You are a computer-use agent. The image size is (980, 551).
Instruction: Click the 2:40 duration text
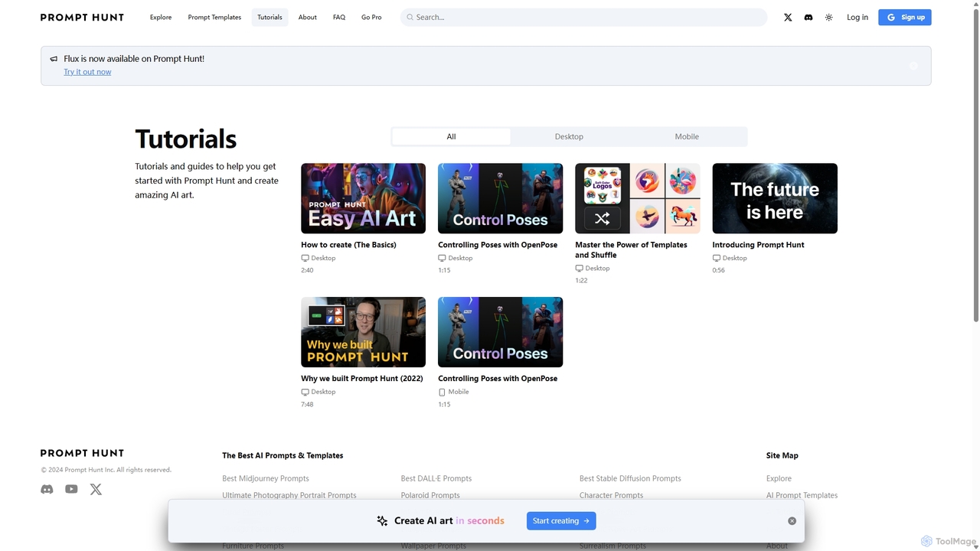tap(307, 270)
